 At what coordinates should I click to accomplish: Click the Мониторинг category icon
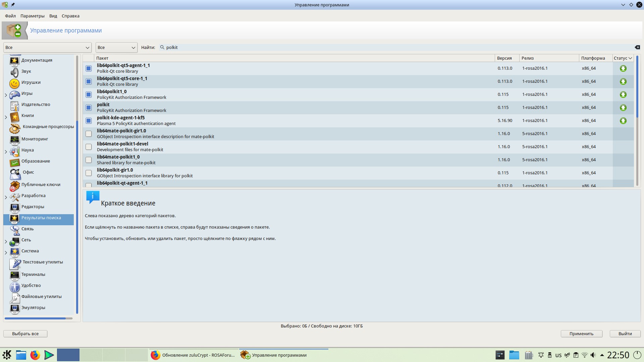tap(14, 139)
